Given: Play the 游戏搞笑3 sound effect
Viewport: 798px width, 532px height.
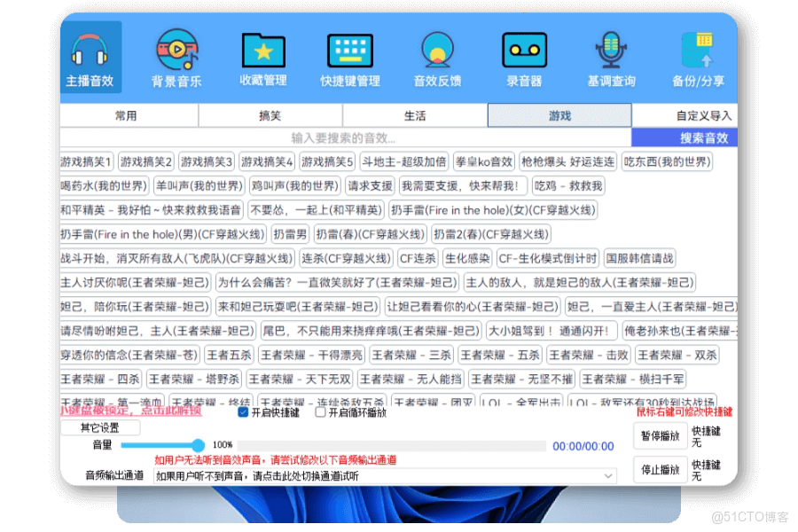Looking at the screenshot, I should pos(206,162).
